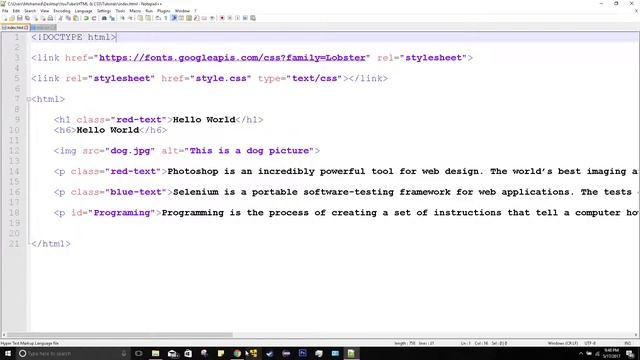
Task: Open the Search menu
Action: [30, 11]
